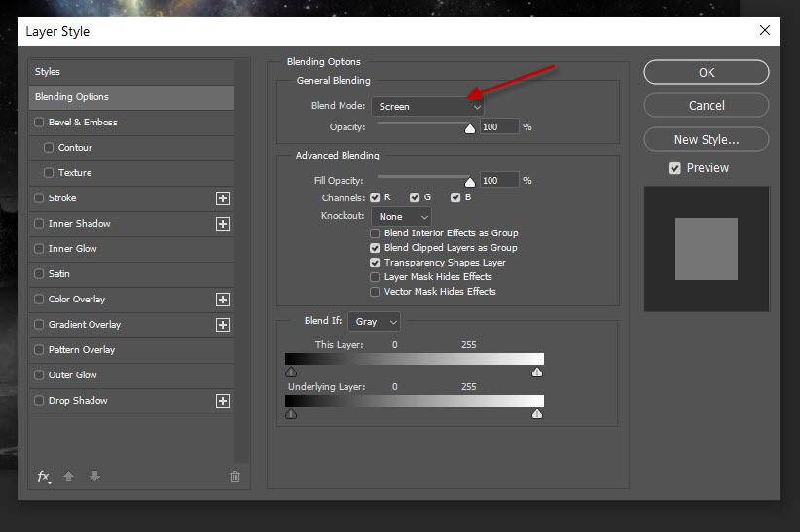Click plus icon beside Color Overlay
The image size is (800, 532).
223,300
